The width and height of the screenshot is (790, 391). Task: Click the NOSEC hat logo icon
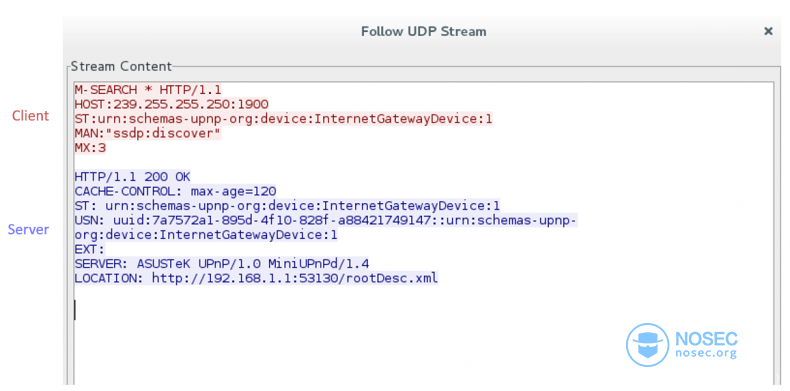tap(647, 345)
